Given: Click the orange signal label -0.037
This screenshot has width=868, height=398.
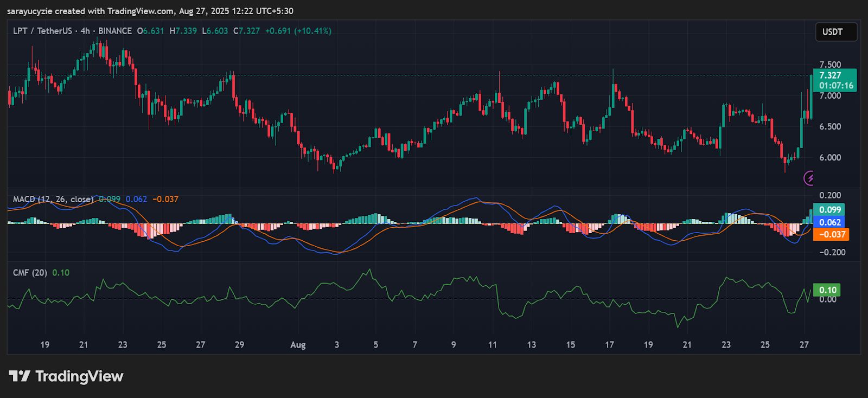Looking at the screenshot, I should (x=831, y=234).
